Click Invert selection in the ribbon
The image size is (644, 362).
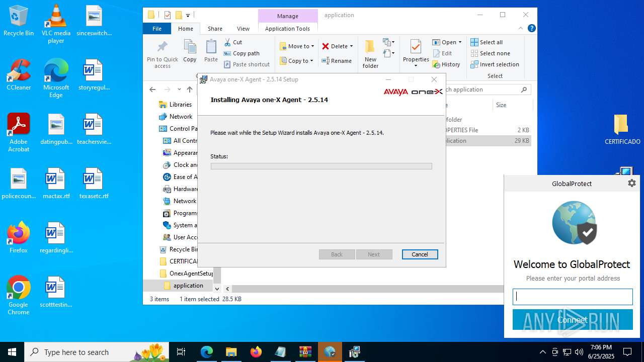click(x=495, y=64)
